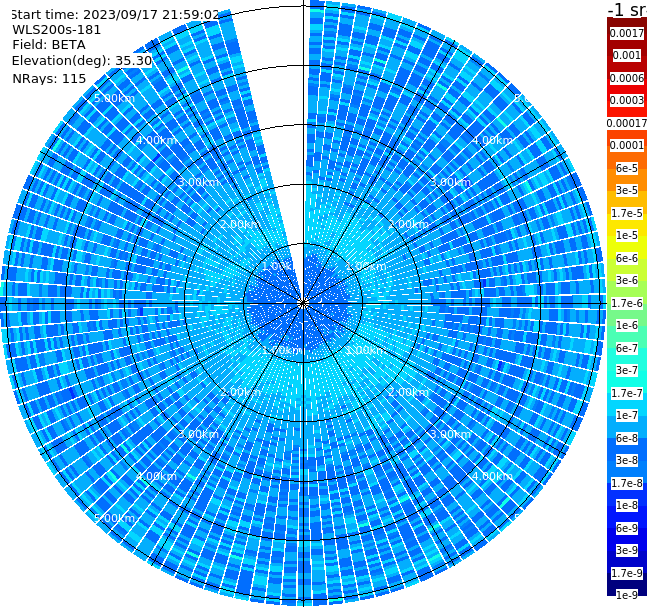Select the 3e-5 colorbar tick
Image resolution: width=647 pixels, height=607 pixels.
pyautogui.click(x=627, y=190)
